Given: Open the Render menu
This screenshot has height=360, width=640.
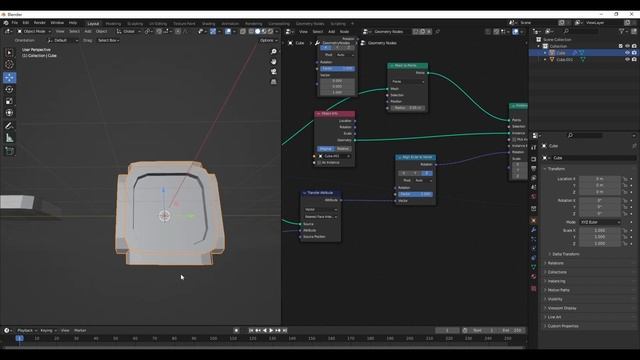Looking at the screenshot, I should [40, 23].
